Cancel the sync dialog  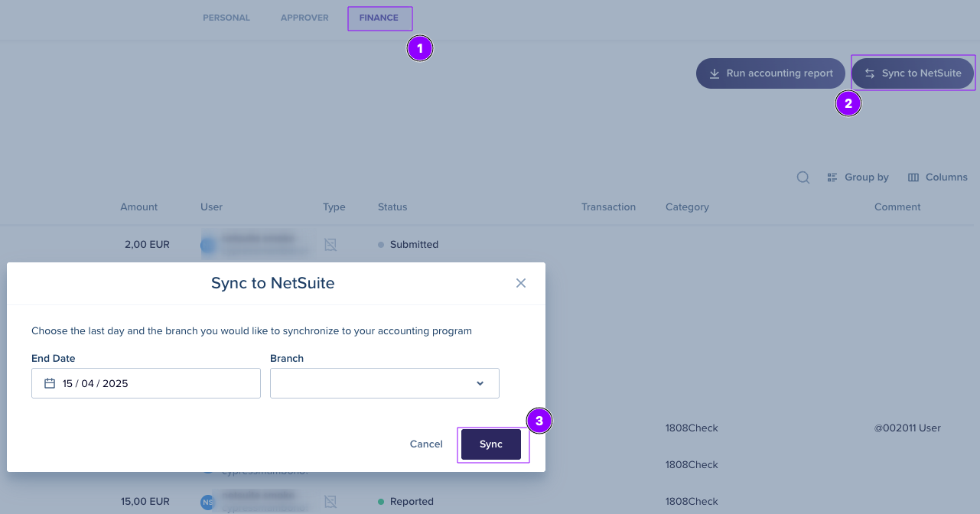426,444
